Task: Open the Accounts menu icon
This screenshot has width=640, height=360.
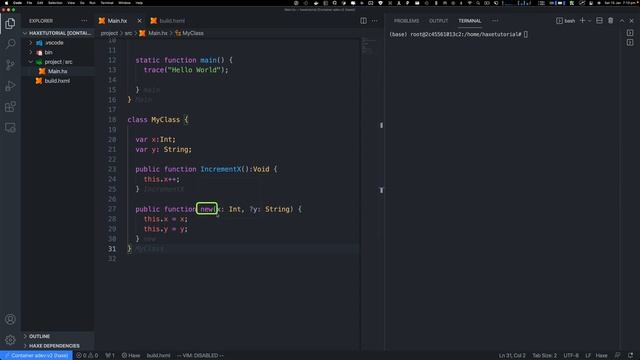Action: pyautogui.click(x=10, y=319)
